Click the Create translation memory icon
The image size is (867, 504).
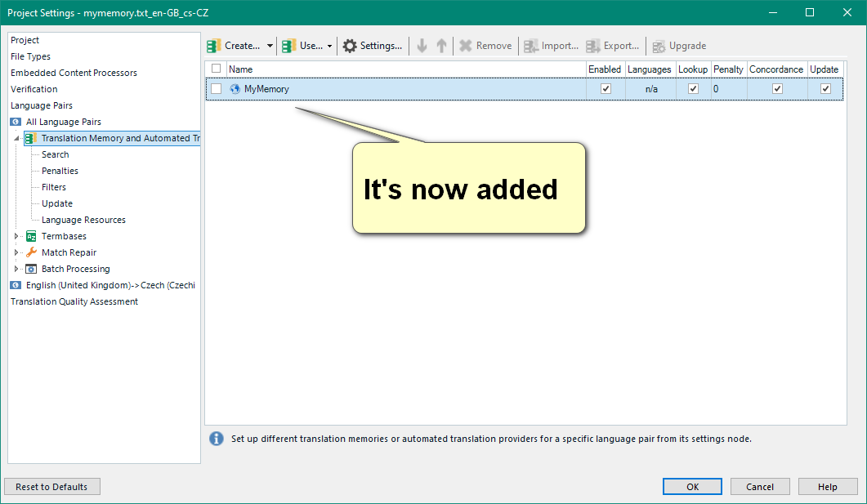(x=214, y=46)
